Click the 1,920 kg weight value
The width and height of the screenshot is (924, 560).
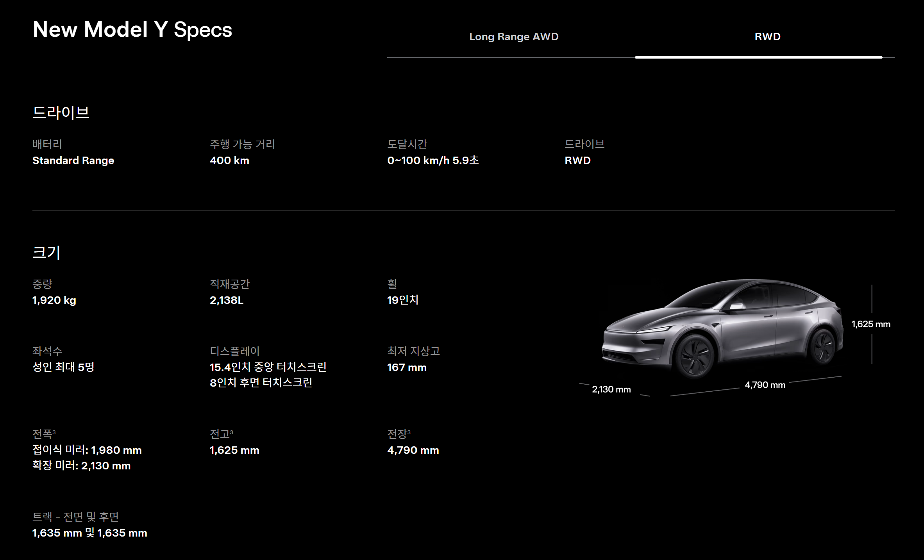pyautogui.click(x=54, y=300)
